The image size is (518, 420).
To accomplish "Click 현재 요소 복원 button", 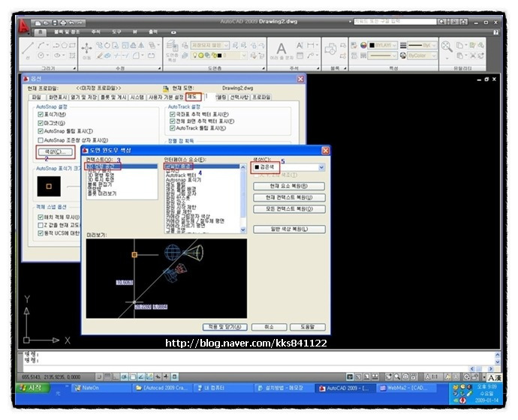I will 289,186.
